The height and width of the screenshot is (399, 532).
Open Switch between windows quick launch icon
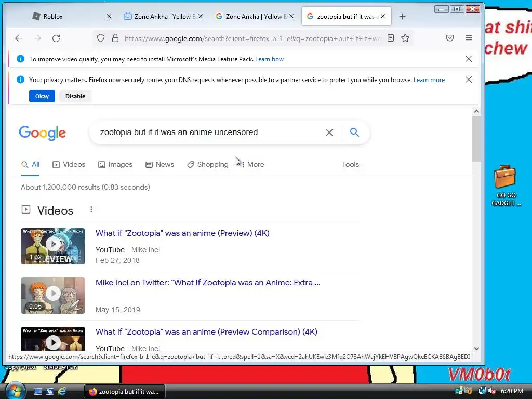tap(50, 391)
